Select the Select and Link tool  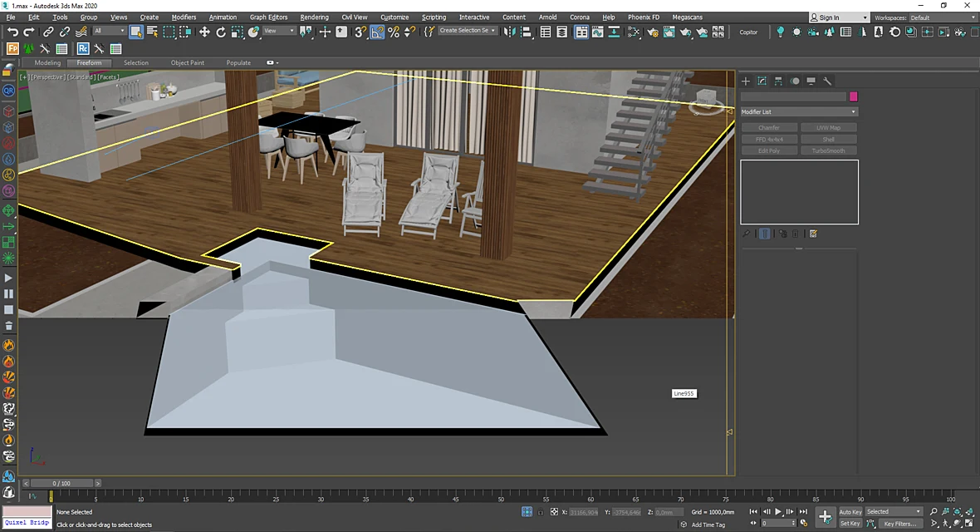[48, 32]
